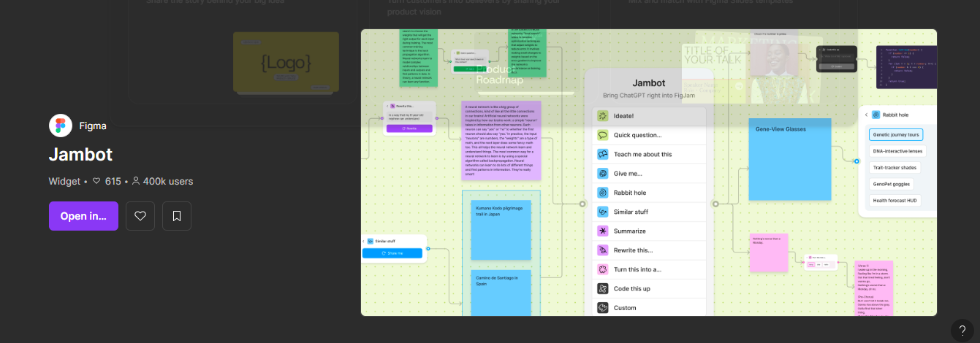Click the Teach me about this icon
This screenshot has height=343, width=980.
[x=603, y=154]
